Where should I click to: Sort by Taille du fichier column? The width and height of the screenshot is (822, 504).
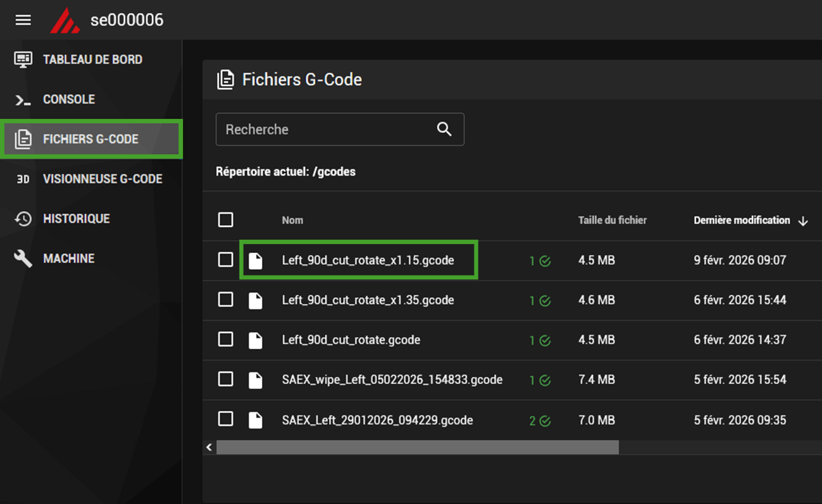click(612, 220)
